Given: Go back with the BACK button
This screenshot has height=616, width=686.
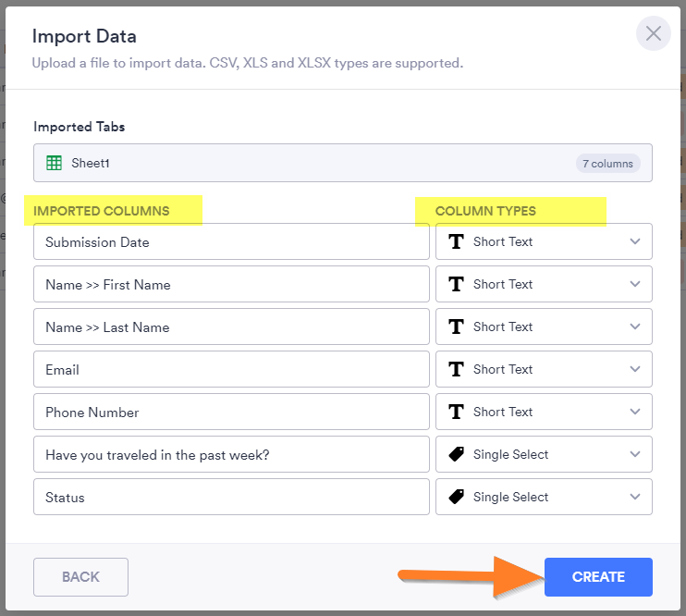Looking at the screenshot, I should tap(80, 577).
